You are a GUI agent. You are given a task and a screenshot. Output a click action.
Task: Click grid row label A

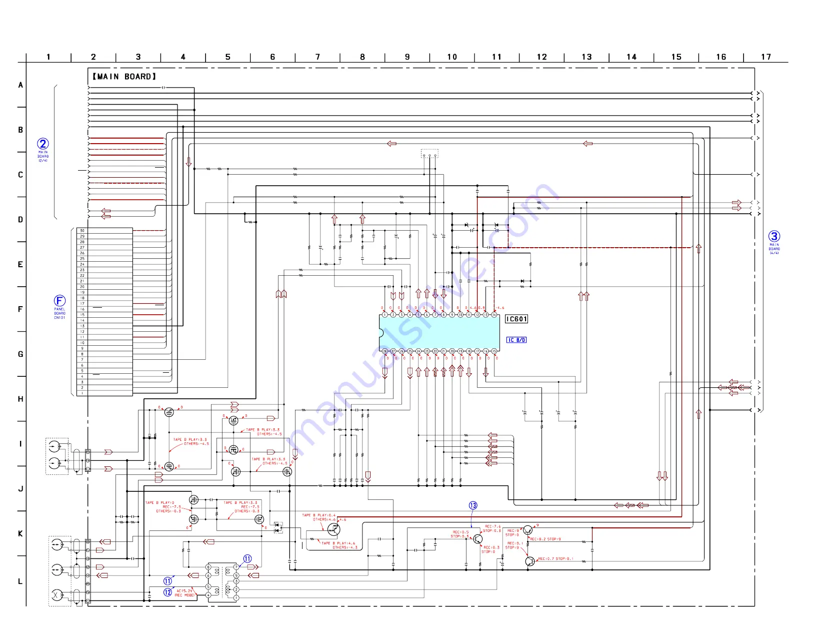point(20,85)
